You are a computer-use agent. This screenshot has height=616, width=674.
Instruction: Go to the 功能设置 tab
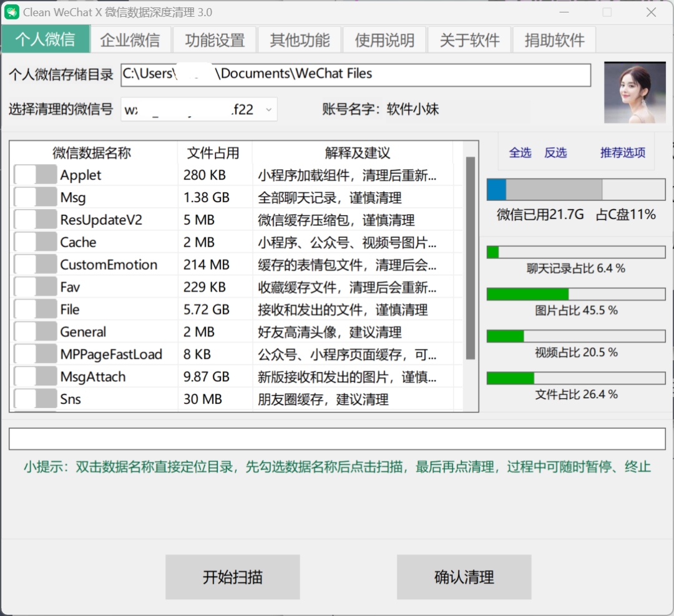click(x=215, y=40)
